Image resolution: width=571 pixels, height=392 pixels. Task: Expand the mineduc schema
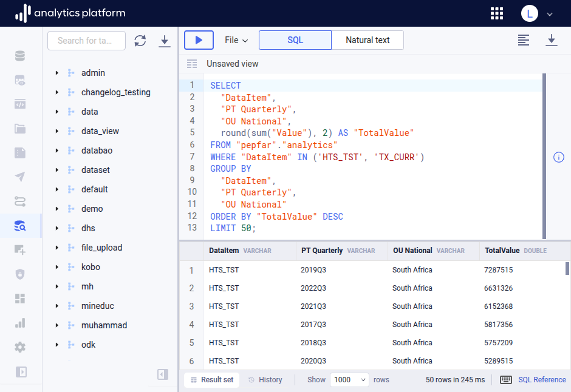57,306
